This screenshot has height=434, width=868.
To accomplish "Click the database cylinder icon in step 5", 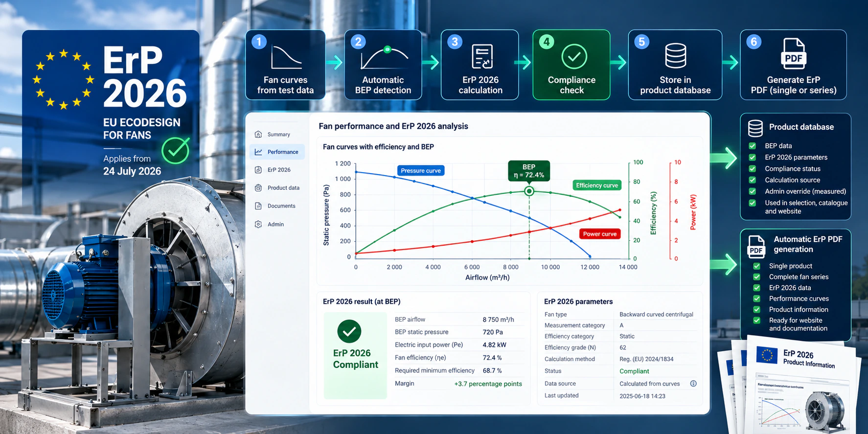I will click(676, 56).
